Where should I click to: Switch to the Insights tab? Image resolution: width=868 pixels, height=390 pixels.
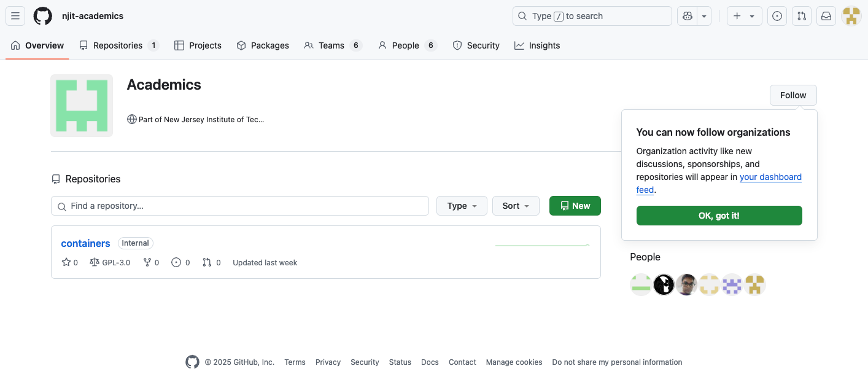point(537,45)
